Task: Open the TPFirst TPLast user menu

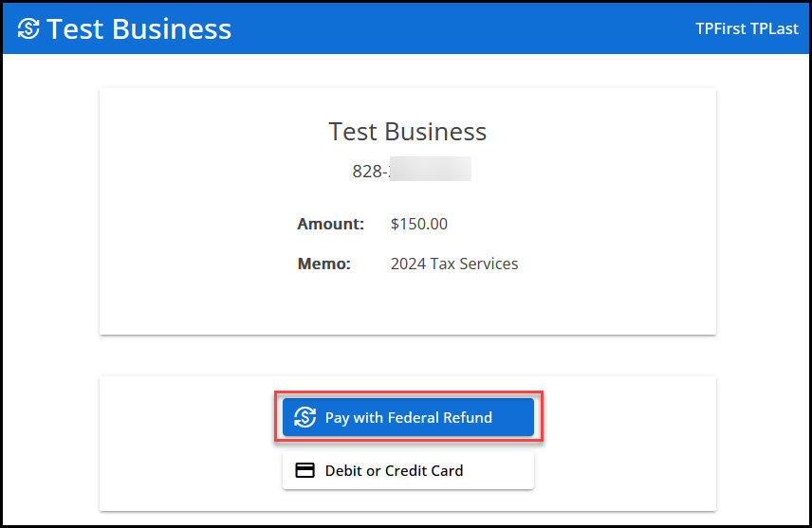Action: [x=745, y=28]
